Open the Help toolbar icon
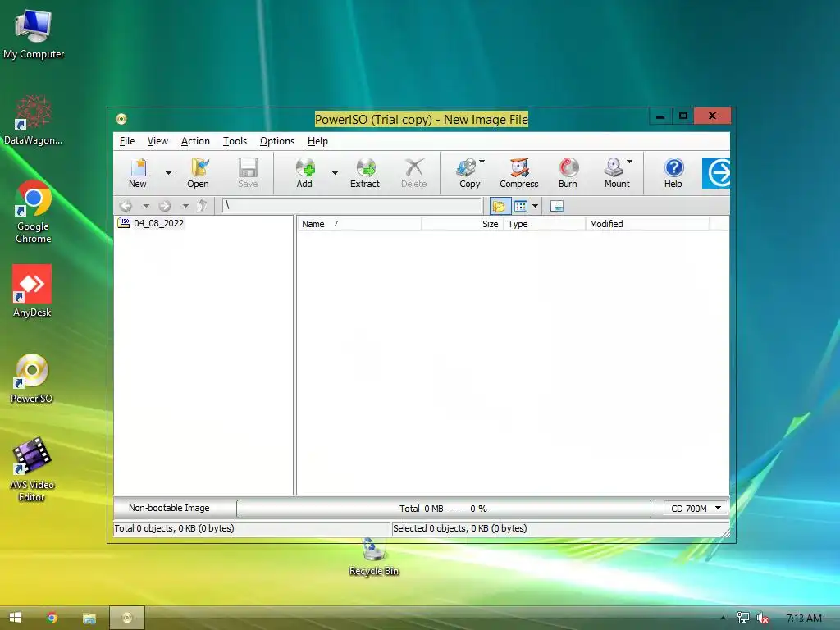840x630 pixels. 673,172
